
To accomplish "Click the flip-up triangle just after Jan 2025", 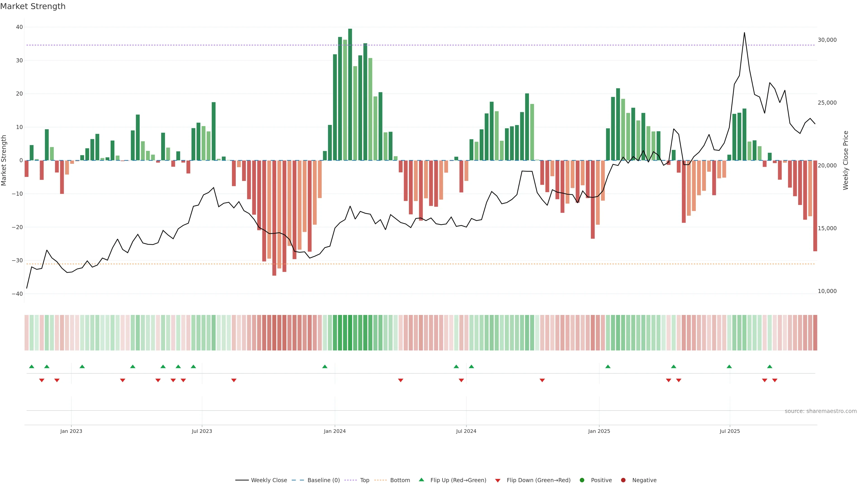I will [608, 366].
